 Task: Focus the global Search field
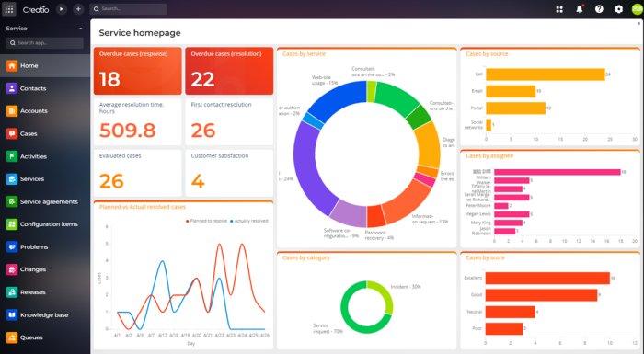(x=128, y=8)
